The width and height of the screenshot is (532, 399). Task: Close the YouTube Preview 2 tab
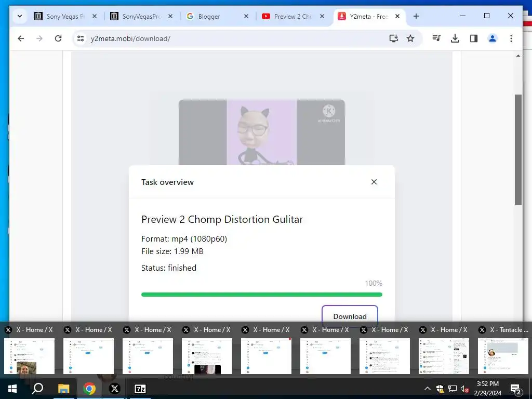322,16
